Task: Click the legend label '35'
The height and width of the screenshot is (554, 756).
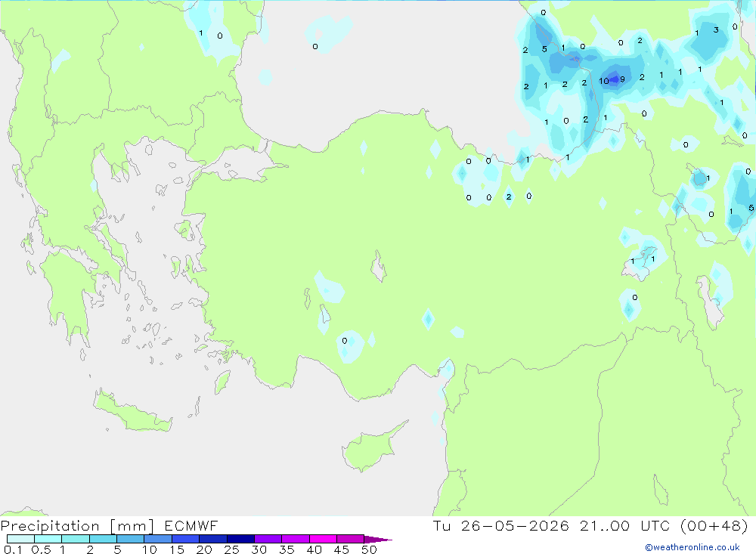Action: 287,549
